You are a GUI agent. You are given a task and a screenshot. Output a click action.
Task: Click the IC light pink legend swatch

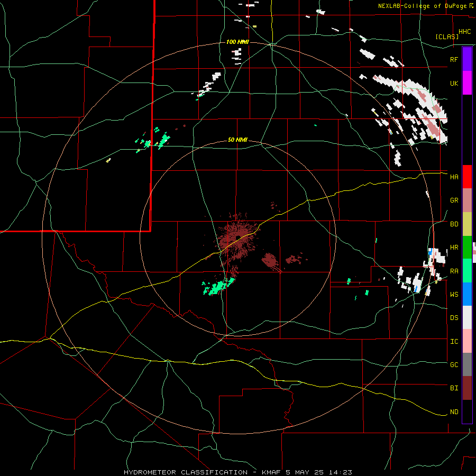(467, 341)
